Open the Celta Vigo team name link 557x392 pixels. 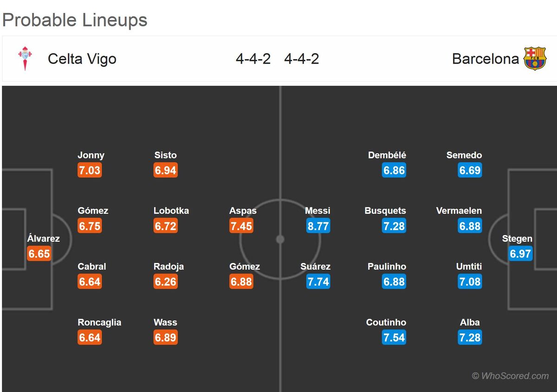(x=82, y=59)
